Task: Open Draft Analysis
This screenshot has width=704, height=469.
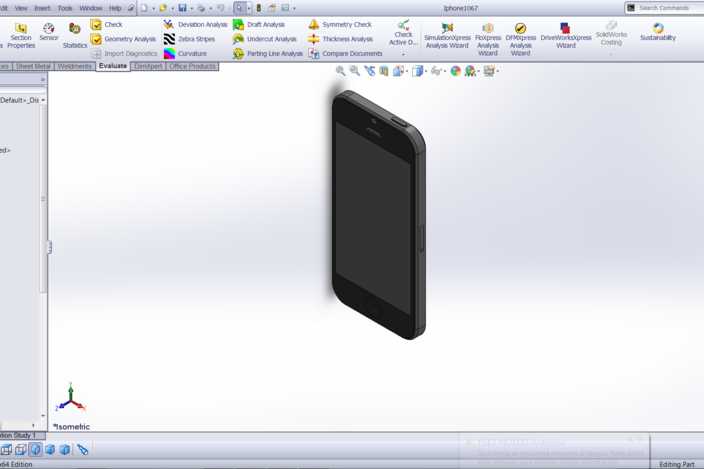Action: (259, 25)
